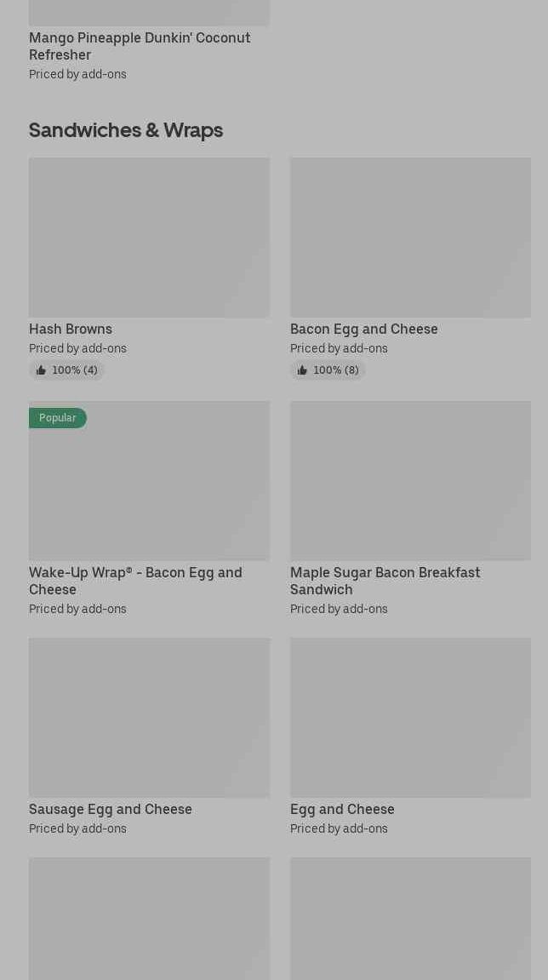Screen dimensions: 548x980
Task: Open Hash Browns item image
Action: (x=149, y=237)
